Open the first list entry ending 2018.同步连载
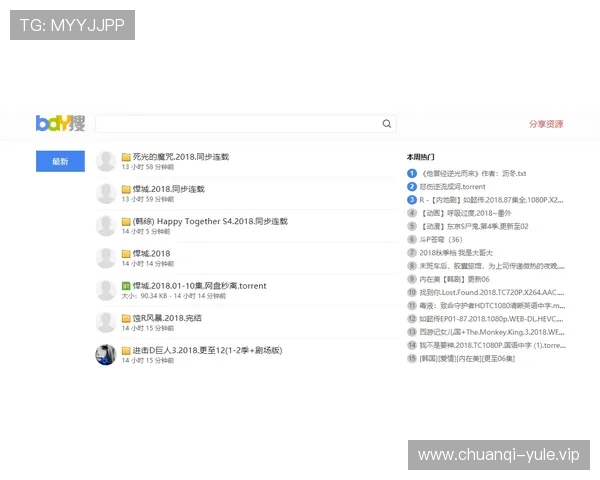The height and width of the screenshot is (480, 600). point(181,157)
